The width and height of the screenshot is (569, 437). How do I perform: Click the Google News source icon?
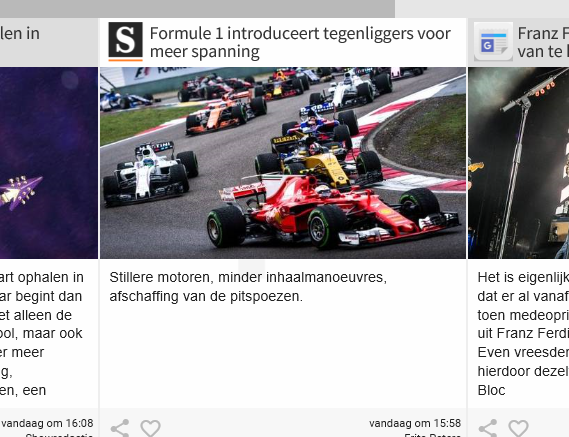coord(494,41)
